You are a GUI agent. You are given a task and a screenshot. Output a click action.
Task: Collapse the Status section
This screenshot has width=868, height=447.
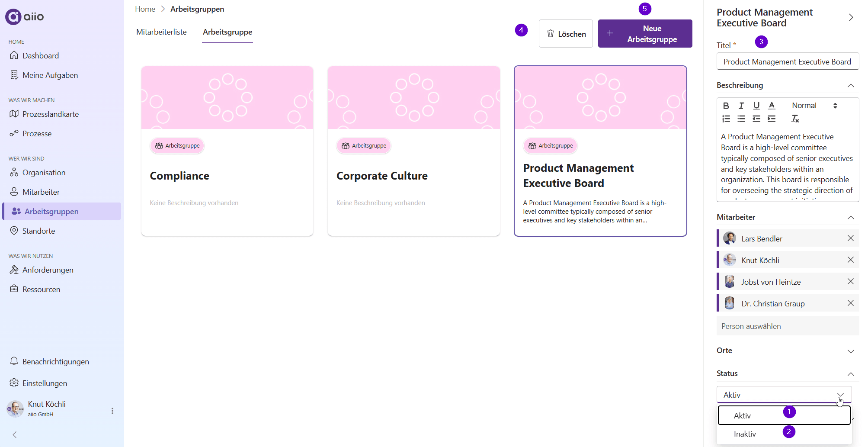point(851,374)
